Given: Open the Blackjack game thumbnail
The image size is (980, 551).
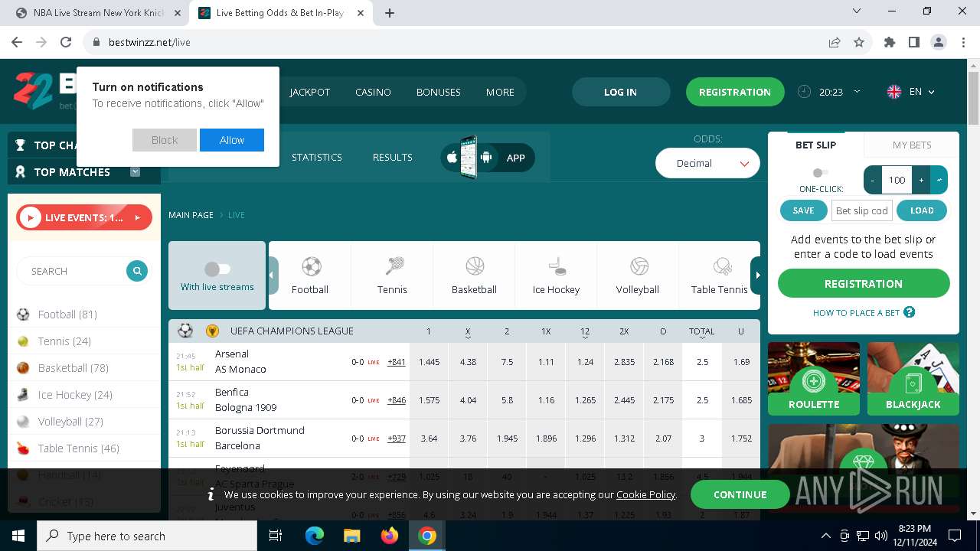Looking at the screenshot, I should pos(913,379).
